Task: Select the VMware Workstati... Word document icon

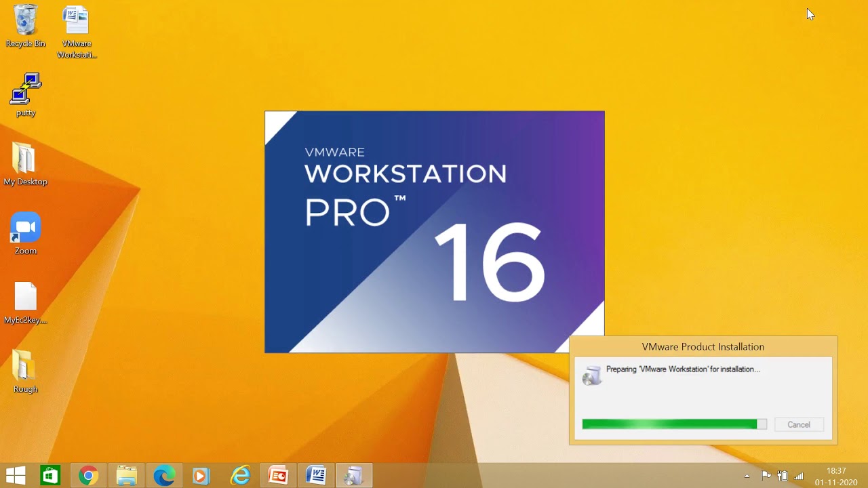Action: click(x=77, y=32)
